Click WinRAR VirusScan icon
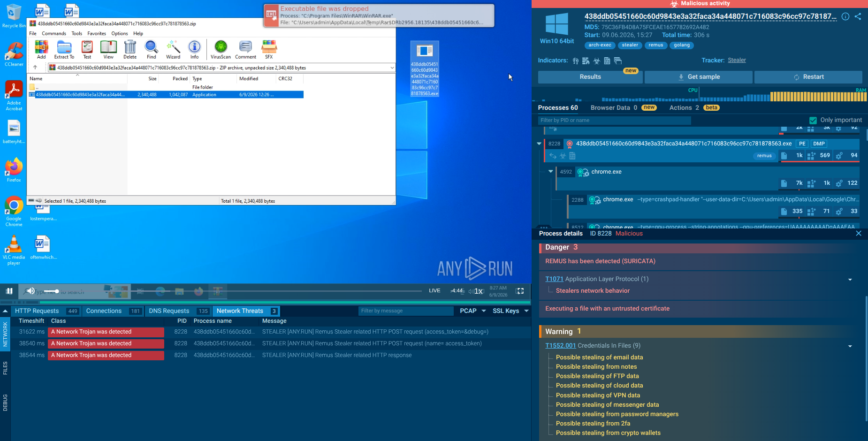The image size is (868, 441). [221, 50]
